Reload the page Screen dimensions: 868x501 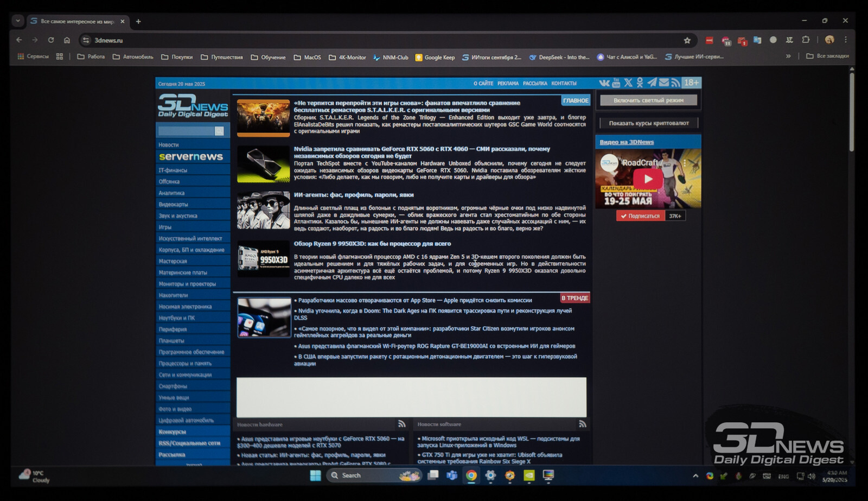pos(51,40)
